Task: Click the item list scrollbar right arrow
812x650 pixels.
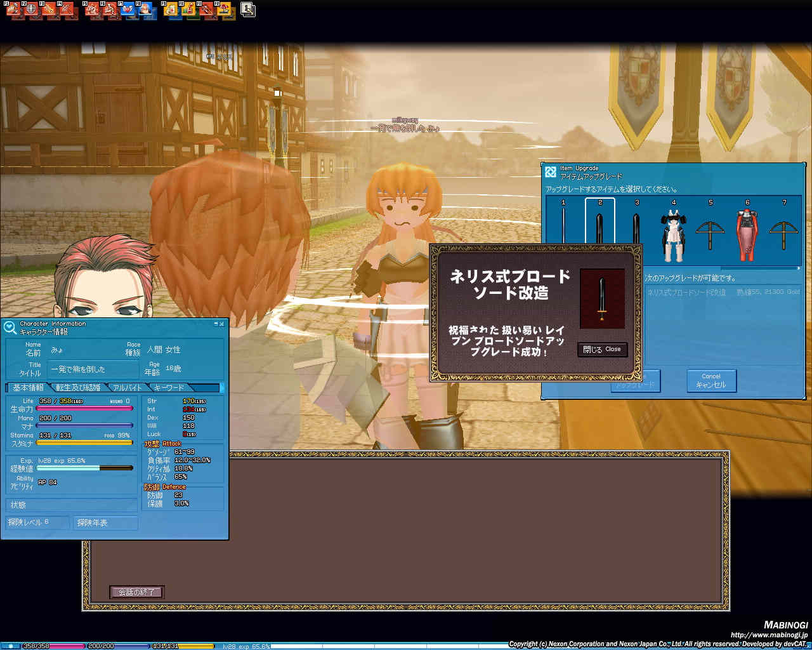Action: [798, 269]
